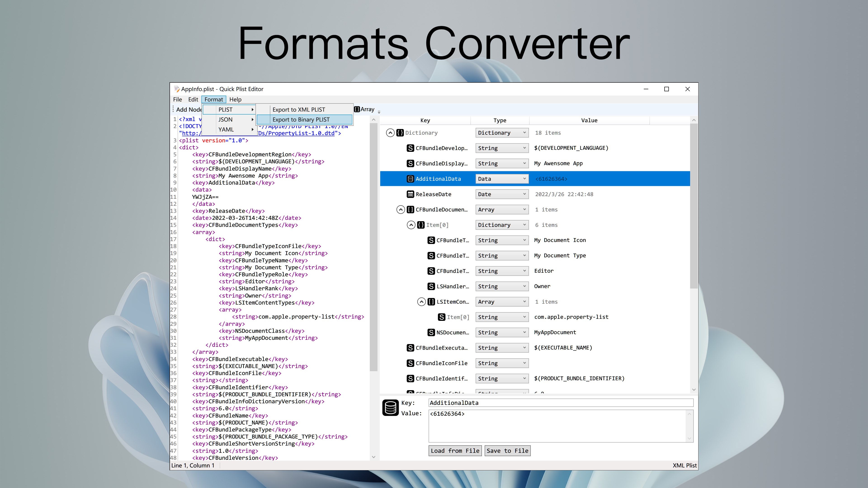Click the Array icon in the toolbar
This screenshot has width=868, height=488.
(x=357, y=109)
